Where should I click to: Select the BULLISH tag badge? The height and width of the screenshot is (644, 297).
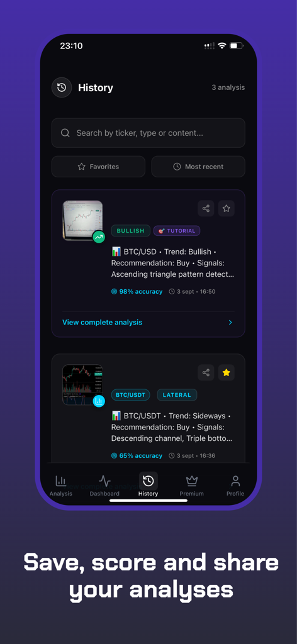(x=131, y=231)
